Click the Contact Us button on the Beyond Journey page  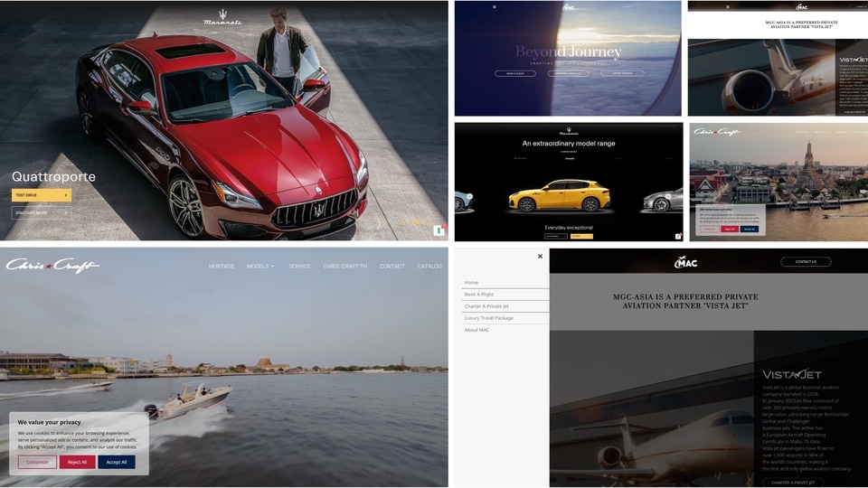coord(627,6)
